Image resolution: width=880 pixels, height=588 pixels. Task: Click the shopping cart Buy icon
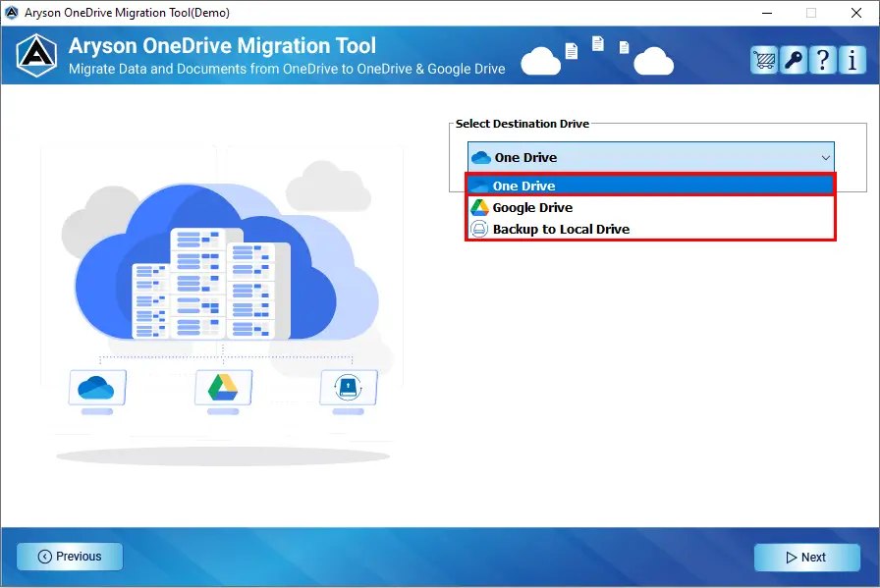pos(764,60)
